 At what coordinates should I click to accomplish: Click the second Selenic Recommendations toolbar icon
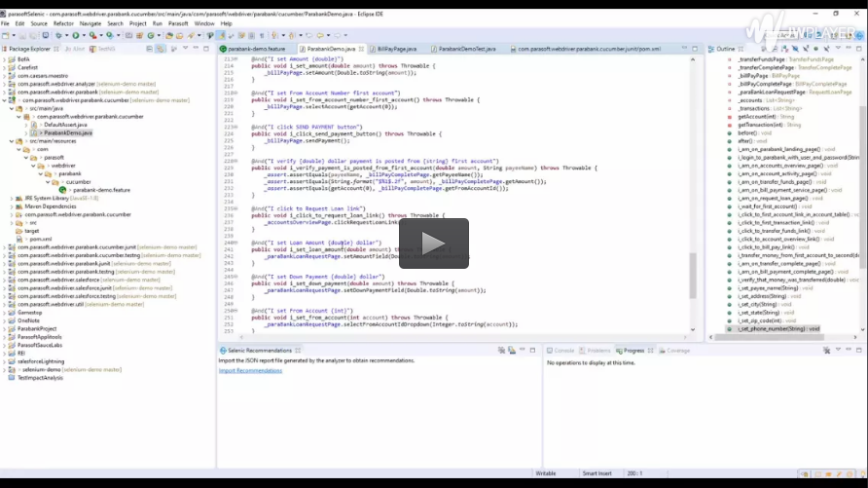pos(512,351)
